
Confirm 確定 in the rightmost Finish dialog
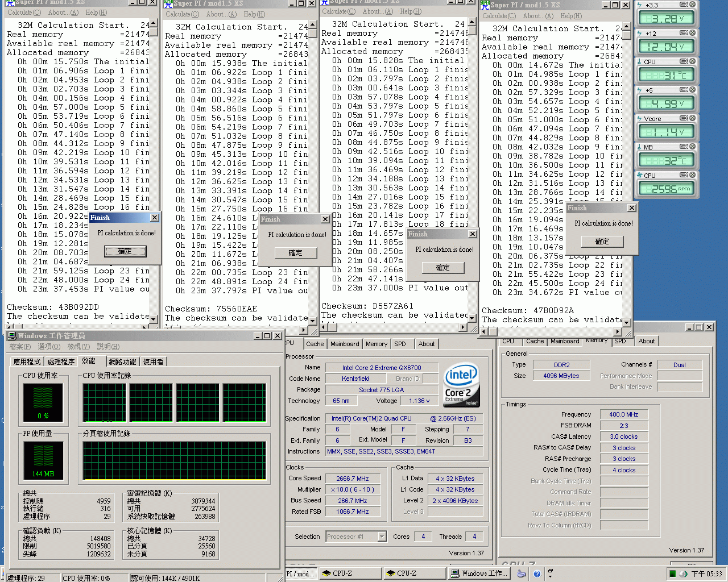point(602,242)
